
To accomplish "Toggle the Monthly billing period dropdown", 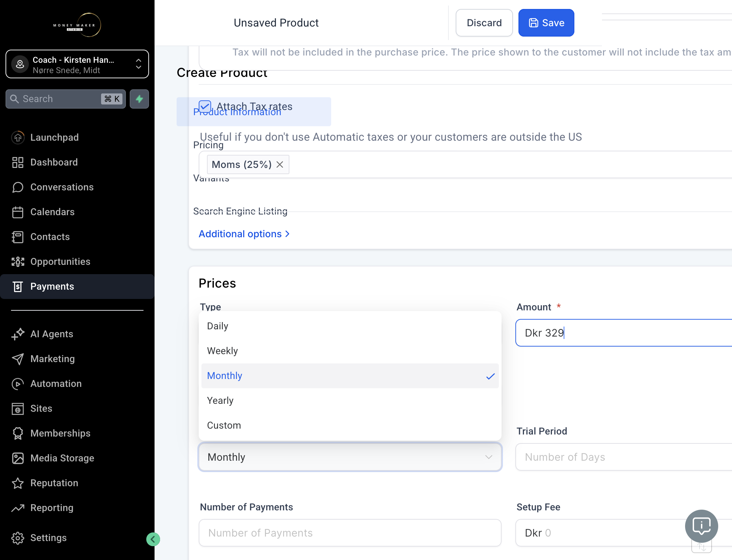I will pos(350,457).
